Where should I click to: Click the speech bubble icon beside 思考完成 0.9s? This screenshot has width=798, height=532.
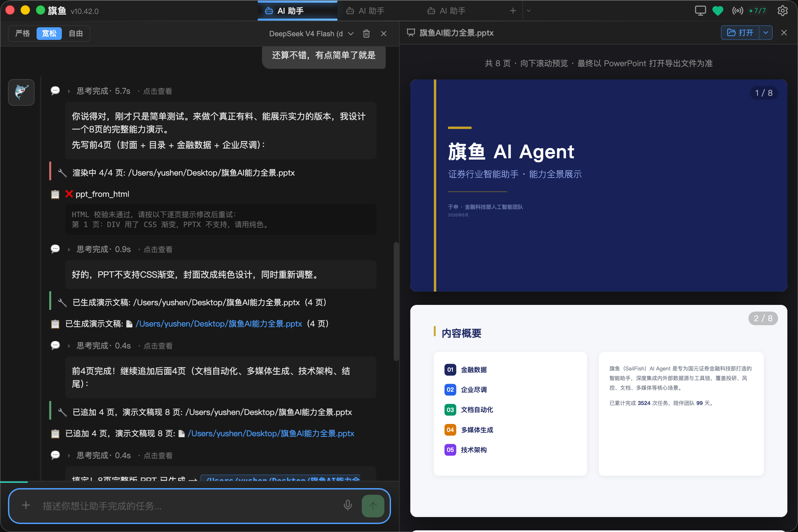click(x=55, y=249)
